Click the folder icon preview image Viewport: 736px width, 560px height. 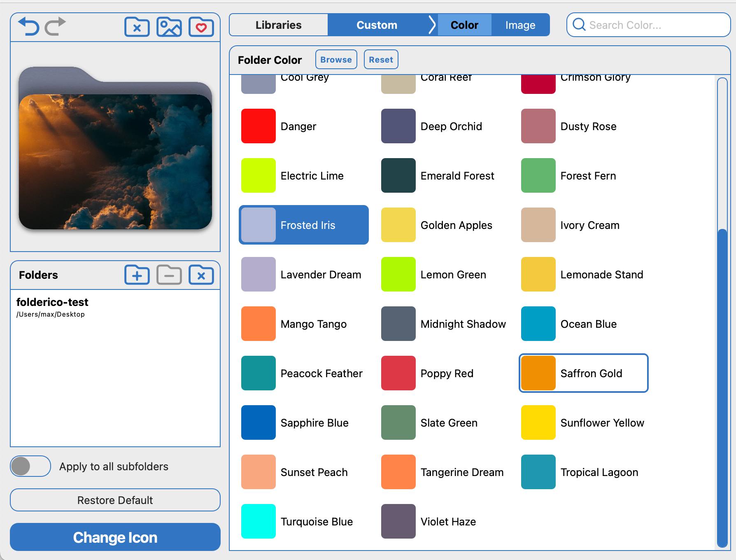tap(115, 148)
